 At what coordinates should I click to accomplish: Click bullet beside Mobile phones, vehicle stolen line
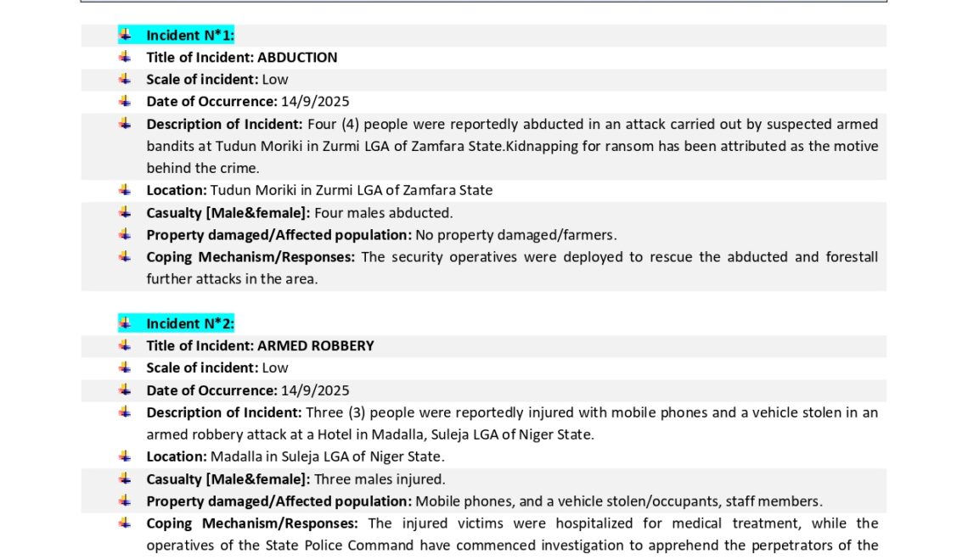pyautogui.click(x=125, y=501)
